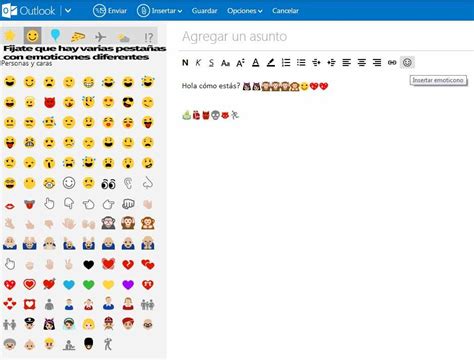Viewport: 474px width, 360px height.
Task: Insert the red devil face emoticon
Action: [x=49, y=102]
